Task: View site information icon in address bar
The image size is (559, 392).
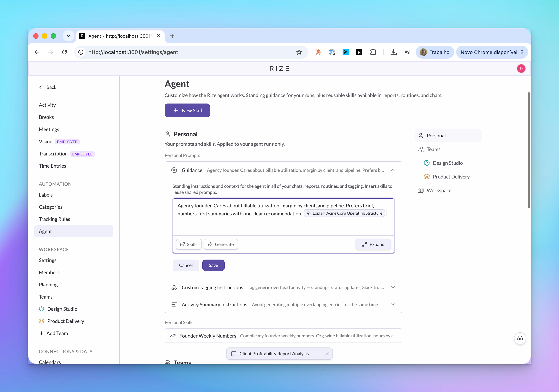Action: [x=81, y=52]
